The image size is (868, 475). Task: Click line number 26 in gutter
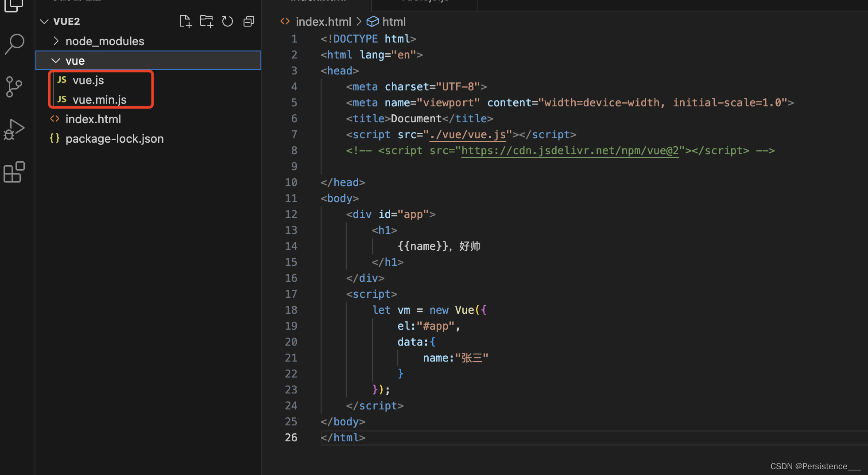pos(291,438)
